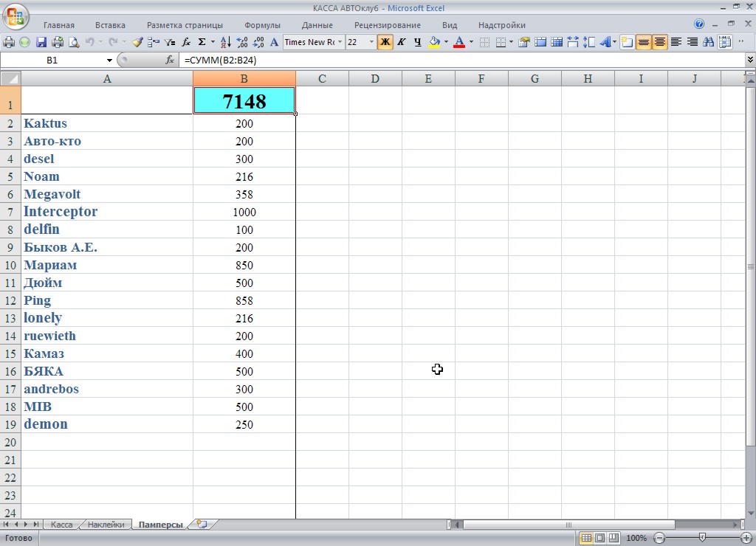Click the AutoSum sigma icon
The image size is (756, 546).
click(202, 42)
